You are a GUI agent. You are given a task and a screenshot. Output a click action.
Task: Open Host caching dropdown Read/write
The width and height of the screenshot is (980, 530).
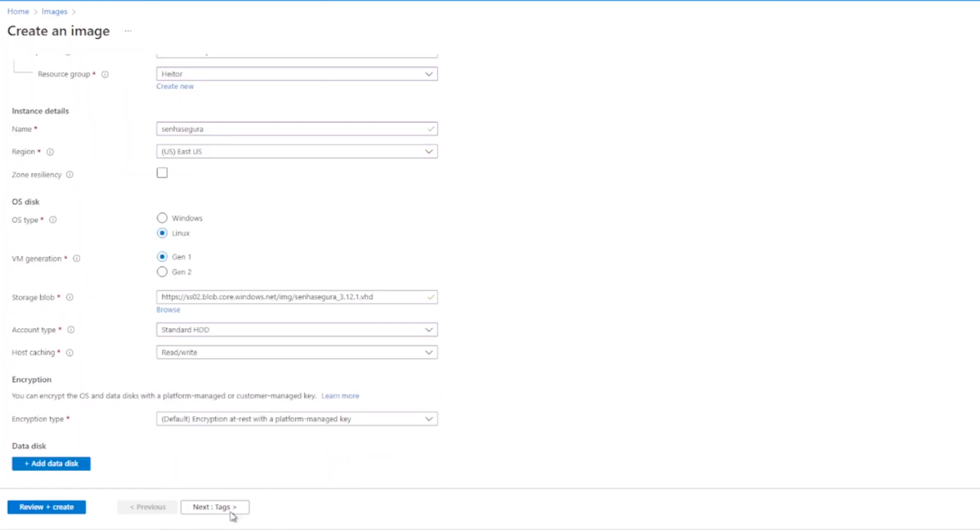click(x=297, y=352)
